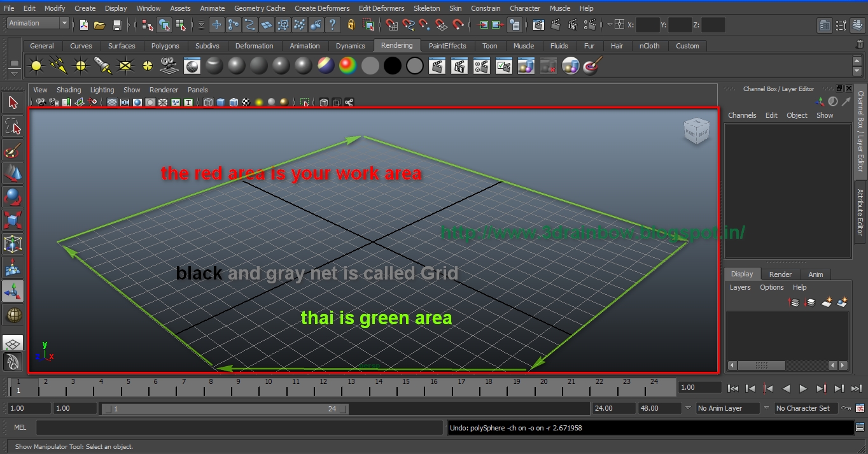868x454 pixels.
Task: Create a new scene with the New Scene icon
Action: (x=83, y=25)
